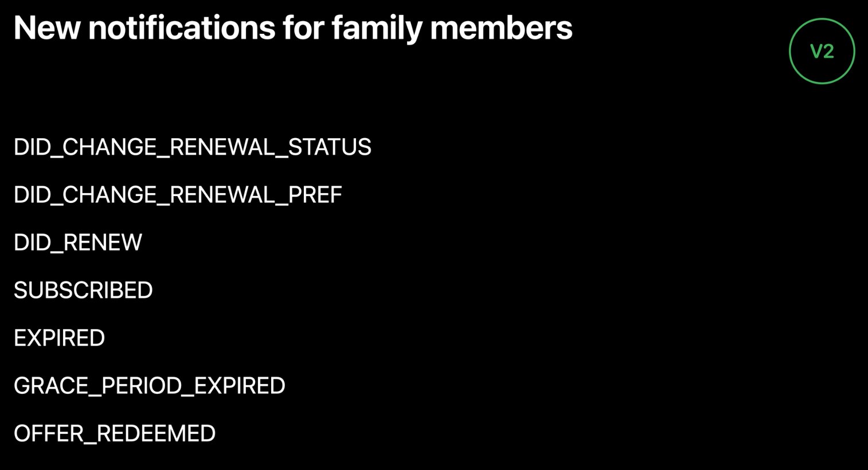Click the GRACE_PERIOD_EXPIRED notification line

pos(149,386)
